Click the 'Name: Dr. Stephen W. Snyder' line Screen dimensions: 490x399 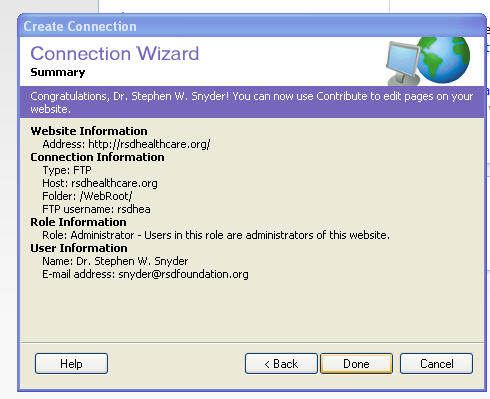pyautogui.click(x=115, y=261)
